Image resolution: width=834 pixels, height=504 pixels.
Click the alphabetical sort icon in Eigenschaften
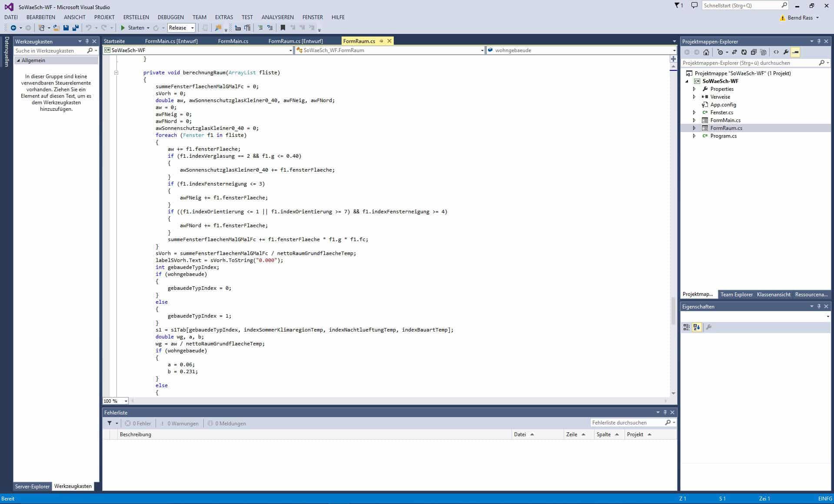tap(697, 327)
